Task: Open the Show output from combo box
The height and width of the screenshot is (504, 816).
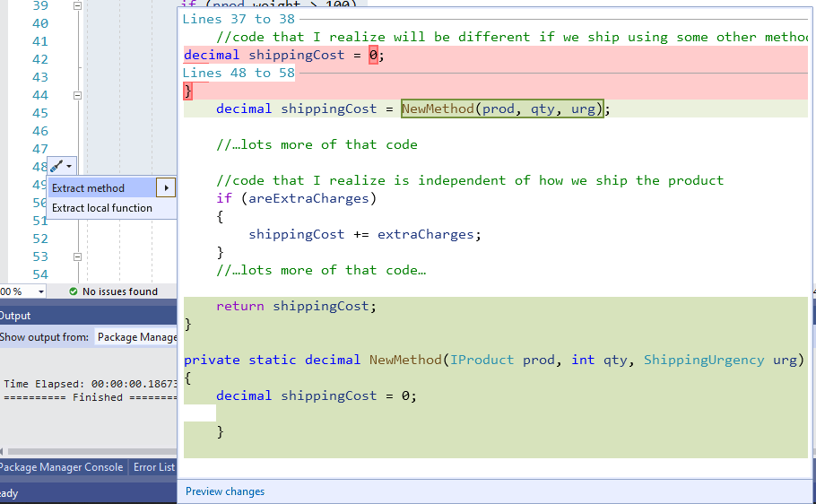Action: click(136, 337)
